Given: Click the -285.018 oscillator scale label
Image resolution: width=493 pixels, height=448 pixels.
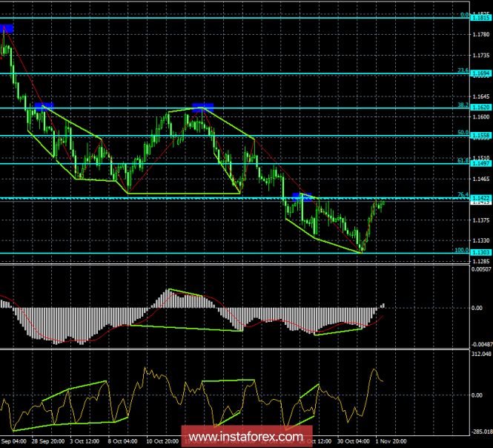Looking at the screenshot, I should [480, 432].
